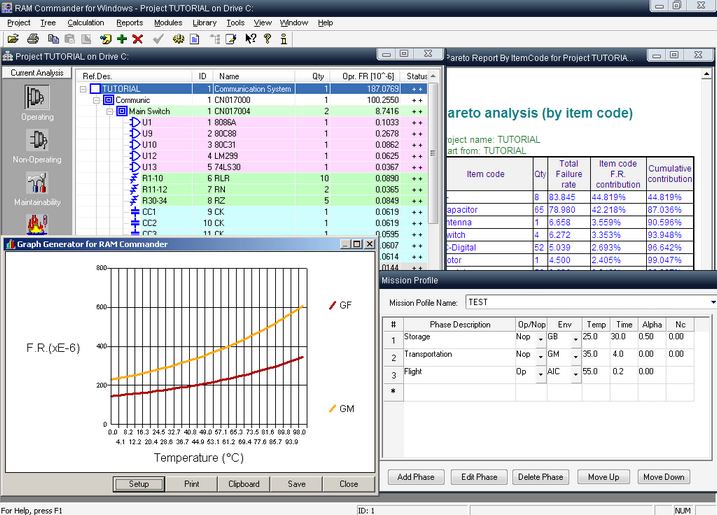Click Edit Phase button
The height and width of the screenshot is (515, 717).
(479, 477)
